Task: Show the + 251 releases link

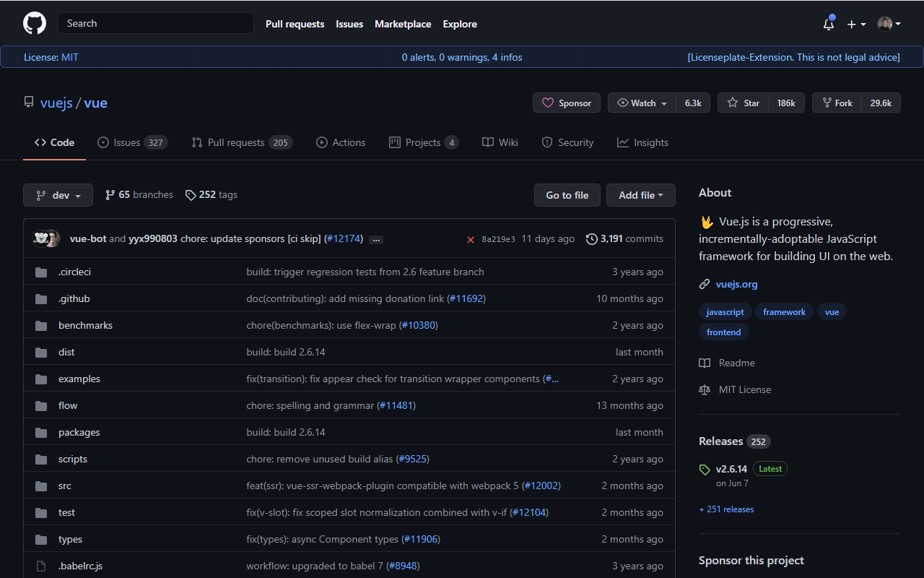Action: click(726, 509)
